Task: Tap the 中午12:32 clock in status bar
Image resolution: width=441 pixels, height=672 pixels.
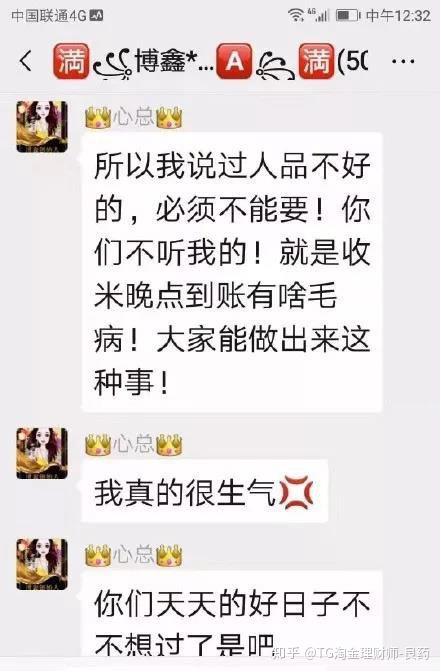Action: [398, 16]
